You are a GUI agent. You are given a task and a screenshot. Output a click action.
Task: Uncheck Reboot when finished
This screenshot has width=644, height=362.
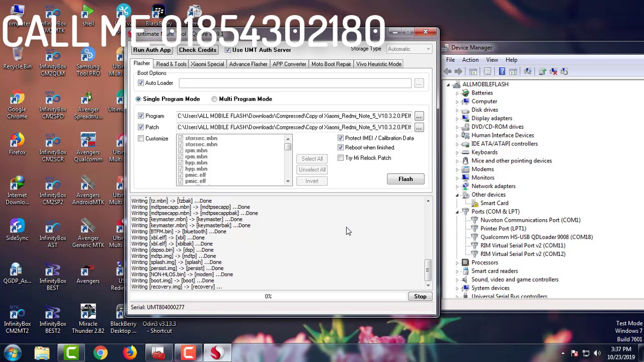(x=341, y=147)
